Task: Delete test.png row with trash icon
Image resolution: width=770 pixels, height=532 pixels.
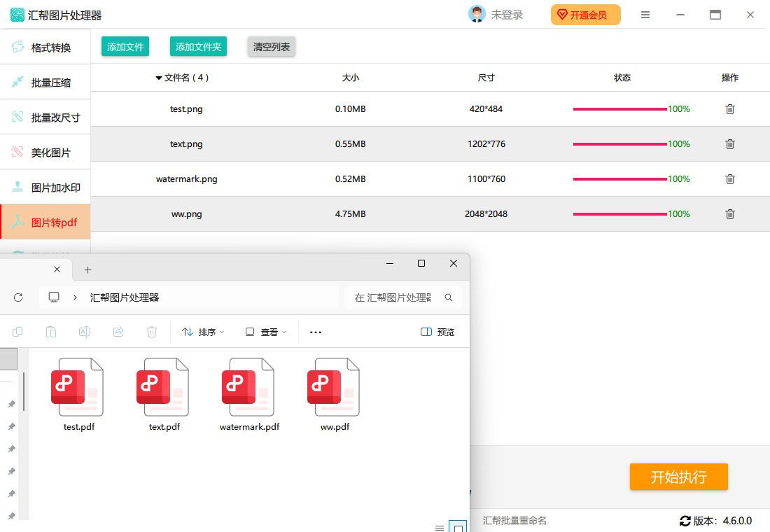Action: [729, 109]
